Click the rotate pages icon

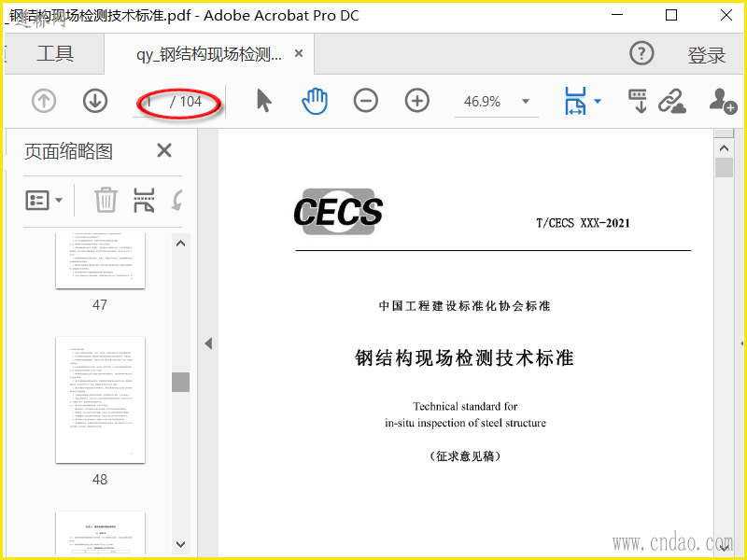(x=176, y=200)
